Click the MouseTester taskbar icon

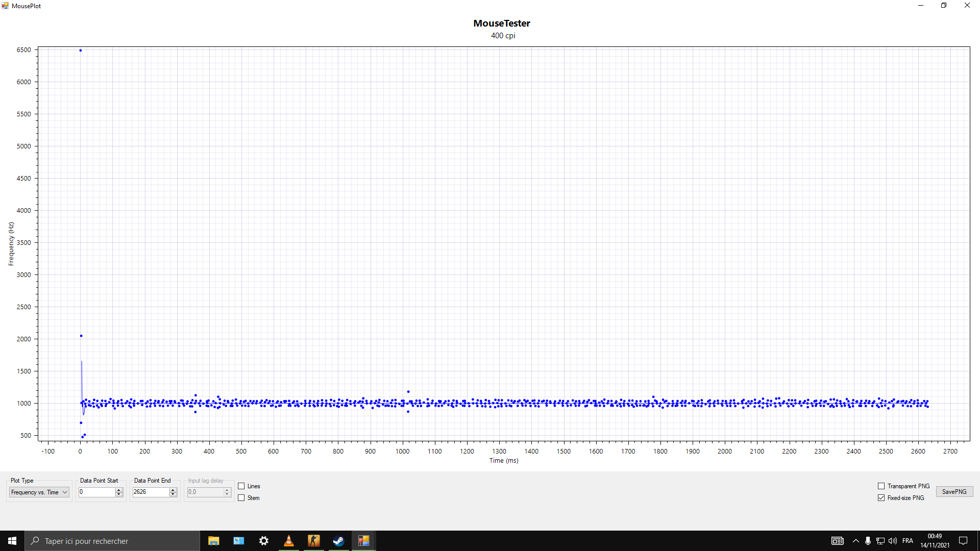tap(363, 541)
